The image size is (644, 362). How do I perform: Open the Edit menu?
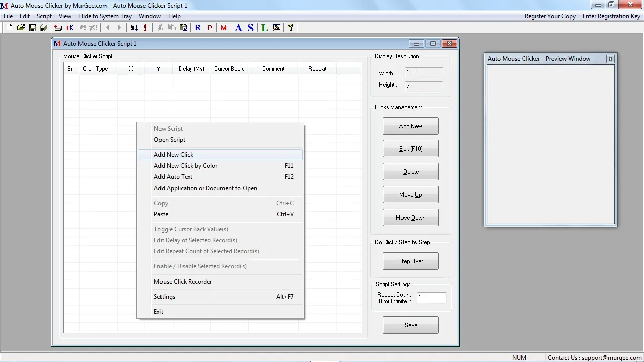tap(25, 16)
